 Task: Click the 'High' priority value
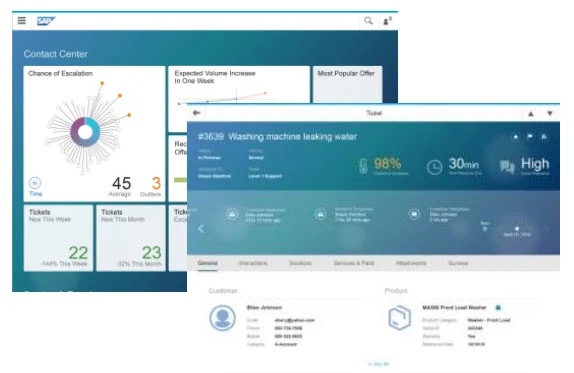[x=535, y=163]
